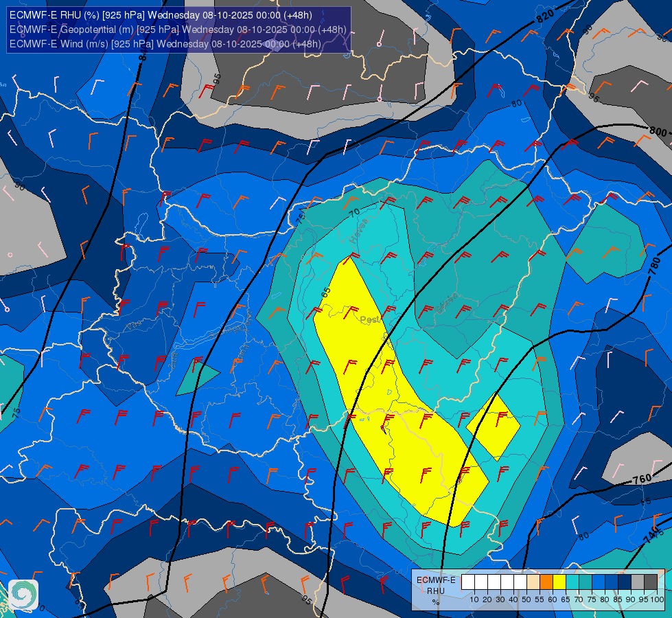Pick the white 40–50% legend swatch

(520, 582)
